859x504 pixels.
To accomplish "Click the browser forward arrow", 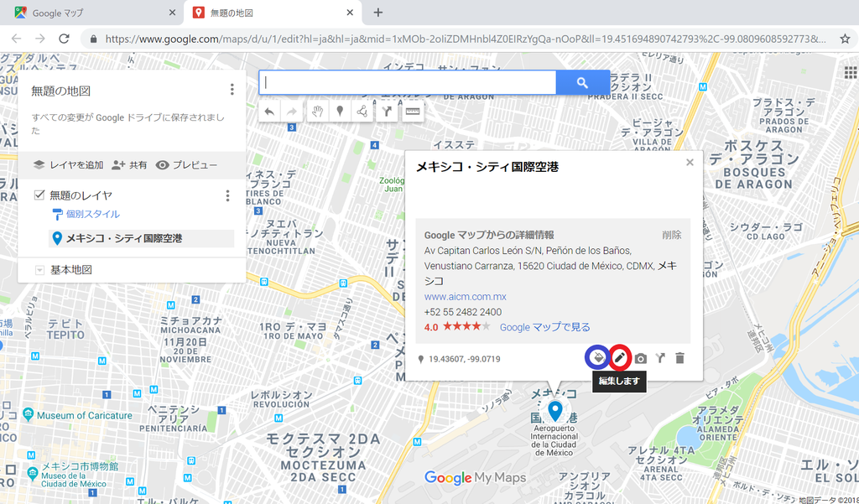I will 40,39.
